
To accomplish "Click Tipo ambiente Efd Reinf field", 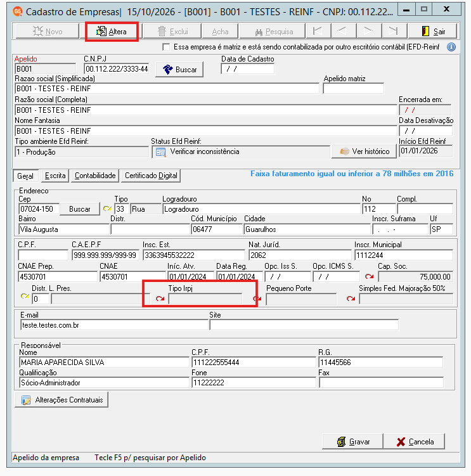I will click(82, 151).
